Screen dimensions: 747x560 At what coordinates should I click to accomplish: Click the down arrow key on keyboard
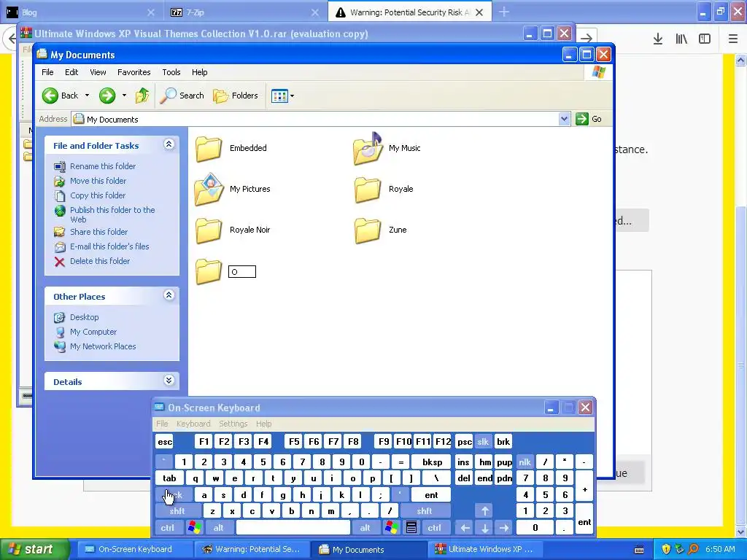pyautogui.click(x=484, y=528)
